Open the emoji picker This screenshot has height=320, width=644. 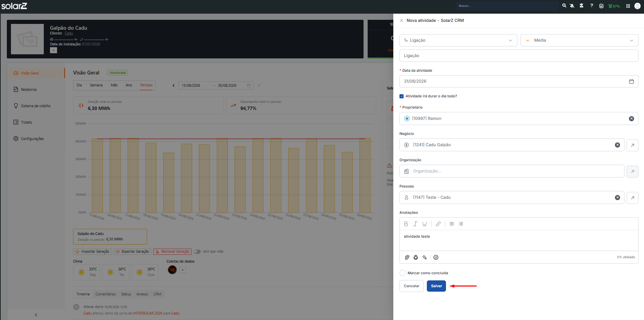tap(436, 258)
